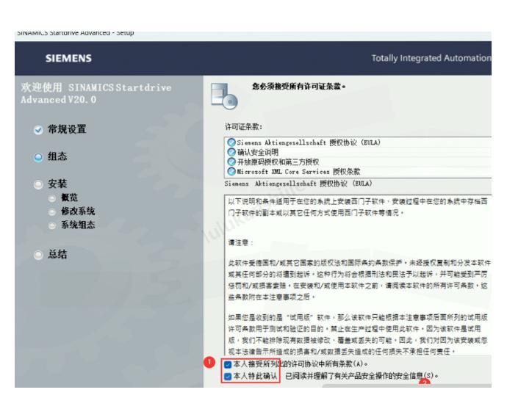Click the SIEMENS logo in the banner

pyautogui.click(x=68, y=59)
